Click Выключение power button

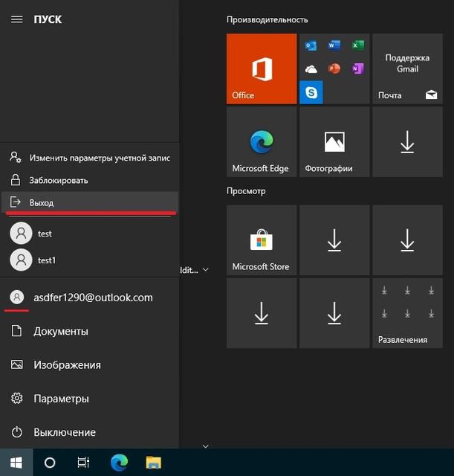pyautogui.click(x=90, y=432)
